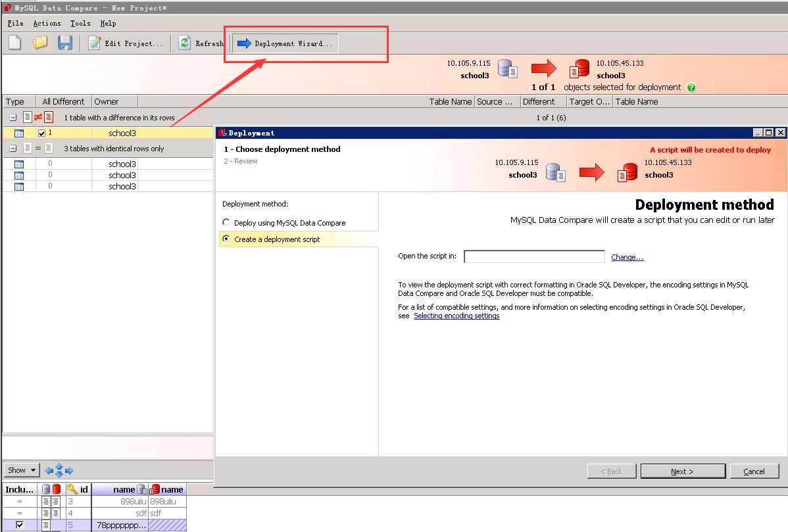This screenshot has height=532, width=788.
Task: Click the Inclu... column header
Action: click(20, 489)
